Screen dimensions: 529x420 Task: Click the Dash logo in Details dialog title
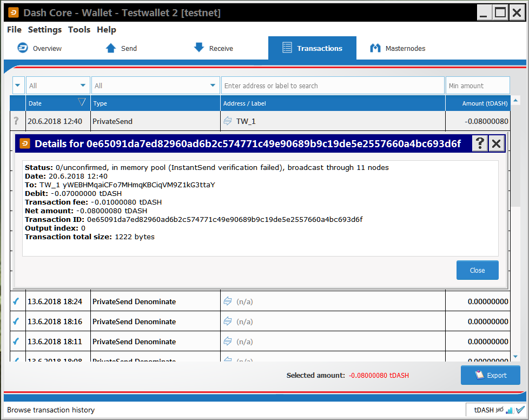[25, 144]
